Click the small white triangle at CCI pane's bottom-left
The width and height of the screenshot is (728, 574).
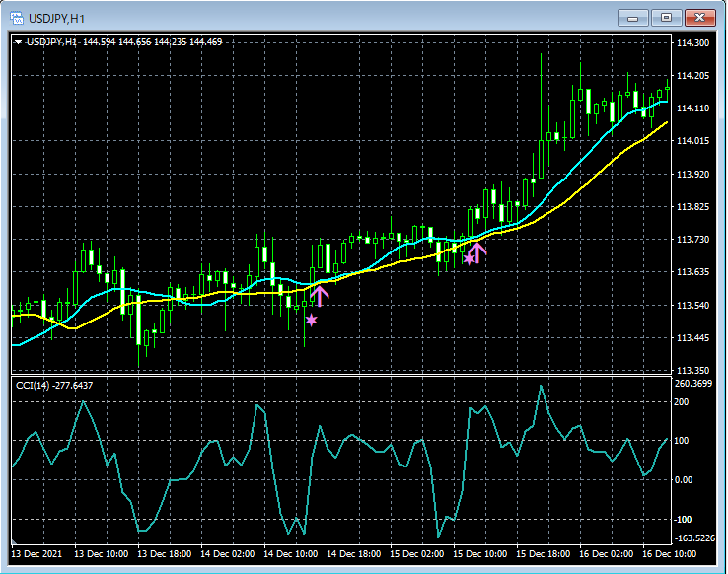click(15, 542)
